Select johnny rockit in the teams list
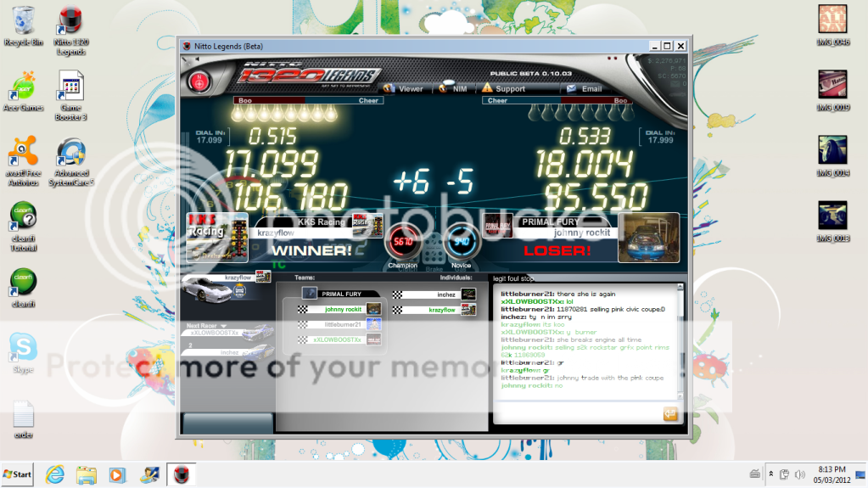Screen dimensions: 868x488 tap(343, 310)
